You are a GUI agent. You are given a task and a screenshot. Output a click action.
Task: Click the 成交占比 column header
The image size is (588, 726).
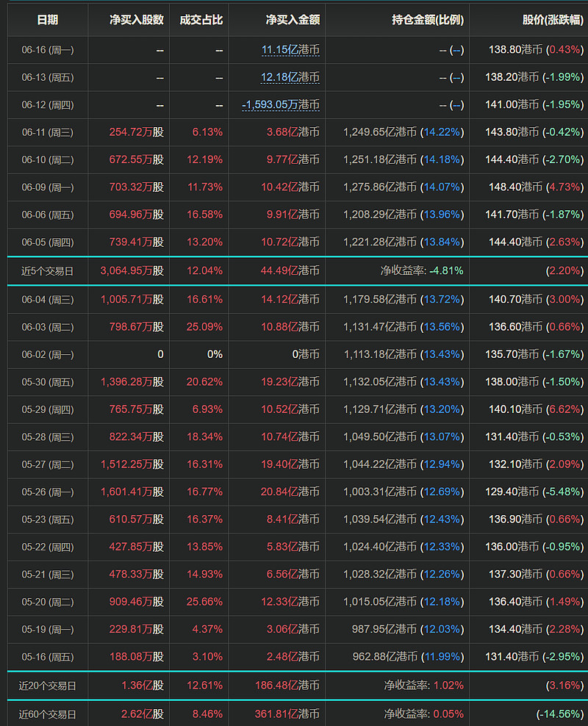[201, 20]
